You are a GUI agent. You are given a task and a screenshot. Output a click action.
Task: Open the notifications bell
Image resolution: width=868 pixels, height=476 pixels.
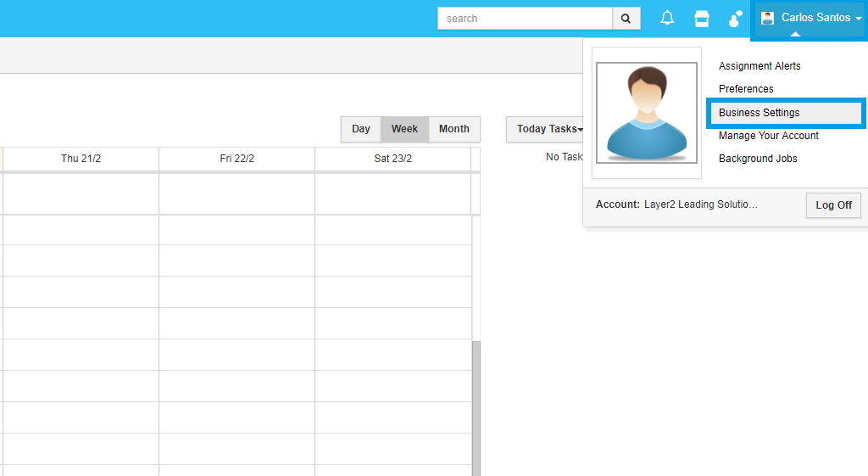[x=667, y=19]
